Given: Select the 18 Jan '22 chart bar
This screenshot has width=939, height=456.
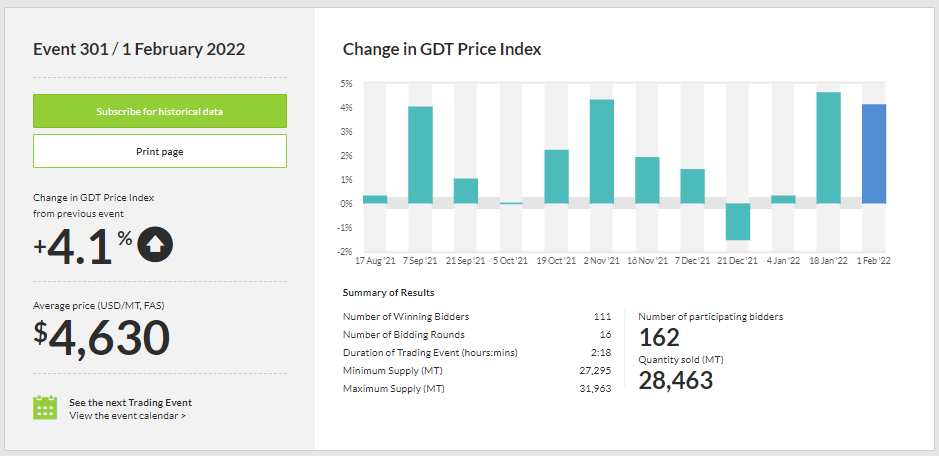Looking at the screenshot, I should click(x=828, y=148).
